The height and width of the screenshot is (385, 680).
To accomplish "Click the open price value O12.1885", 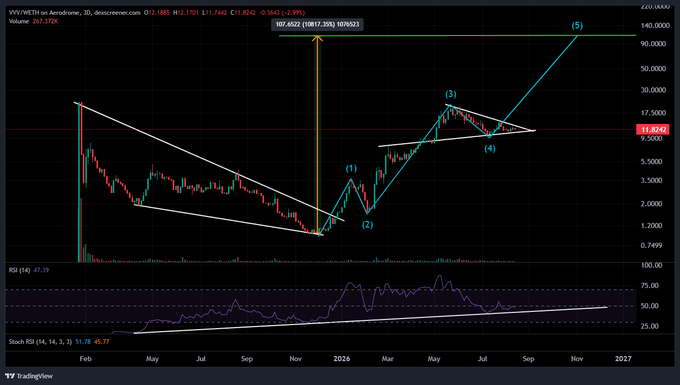I will 157,13.
